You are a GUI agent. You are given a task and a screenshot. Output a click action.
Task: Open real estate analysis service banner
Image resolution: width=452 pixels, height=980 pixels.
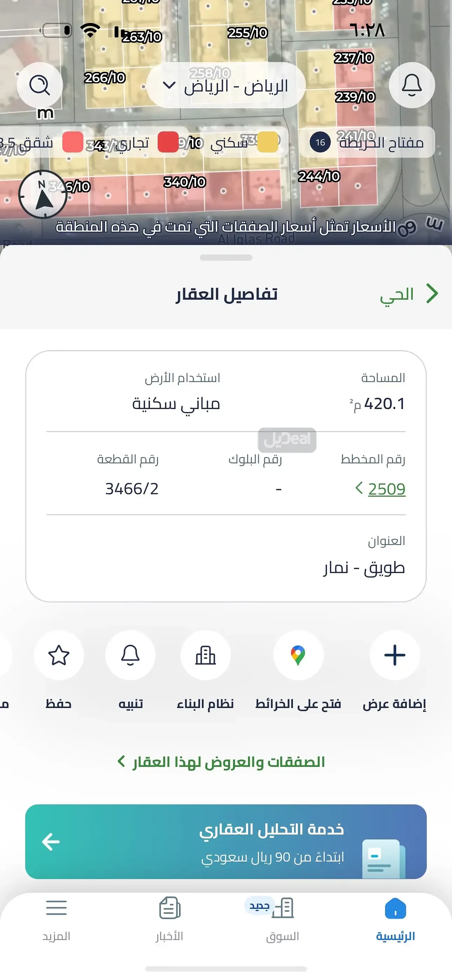[x=226, y=842]
